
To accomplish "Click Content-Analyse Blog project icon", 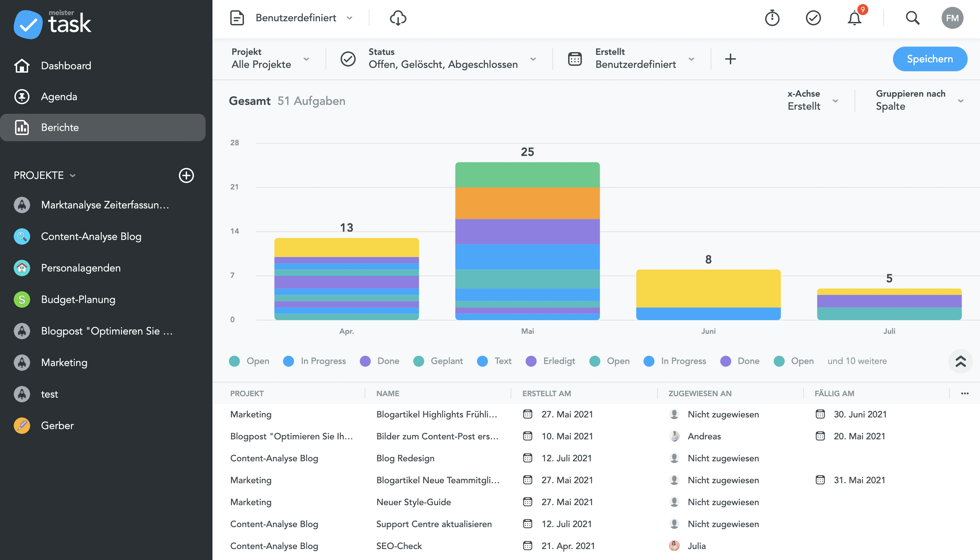I will click(22, 236).
